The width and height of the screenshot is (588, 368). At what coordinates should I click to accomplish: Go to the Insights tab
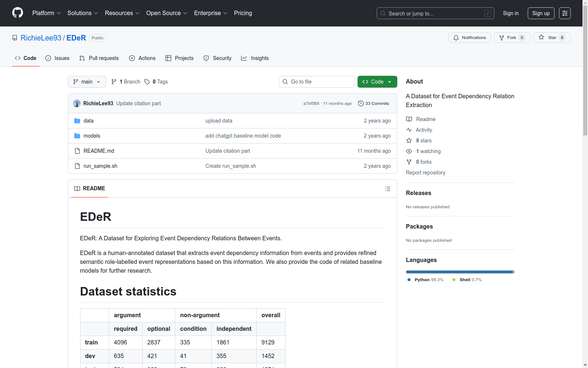[255, 58]
